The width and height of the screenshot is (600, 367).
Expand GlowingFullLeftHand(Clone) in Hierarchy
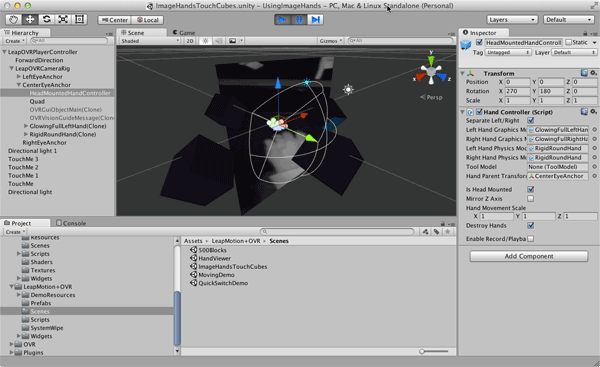tap(26, 126)
